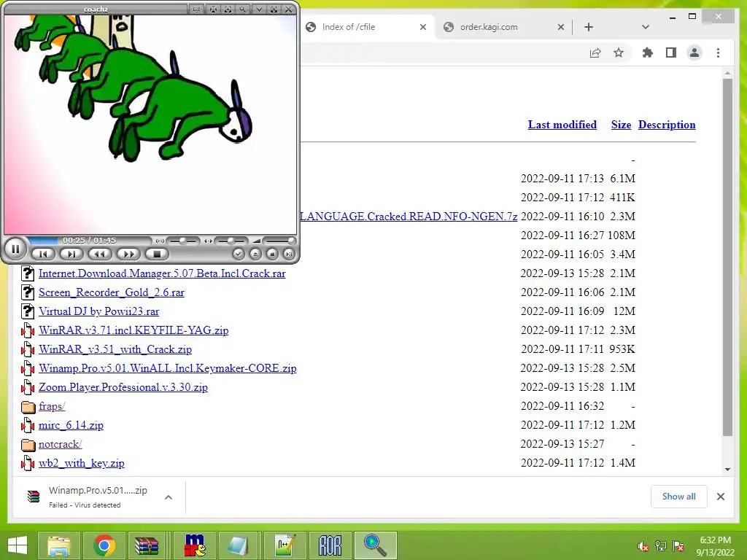The height and width of the screenshot is (560, 747).
Task: Adjust the first mini slider beside timeline
Action: pyautogui.click(x=183, y=241)
